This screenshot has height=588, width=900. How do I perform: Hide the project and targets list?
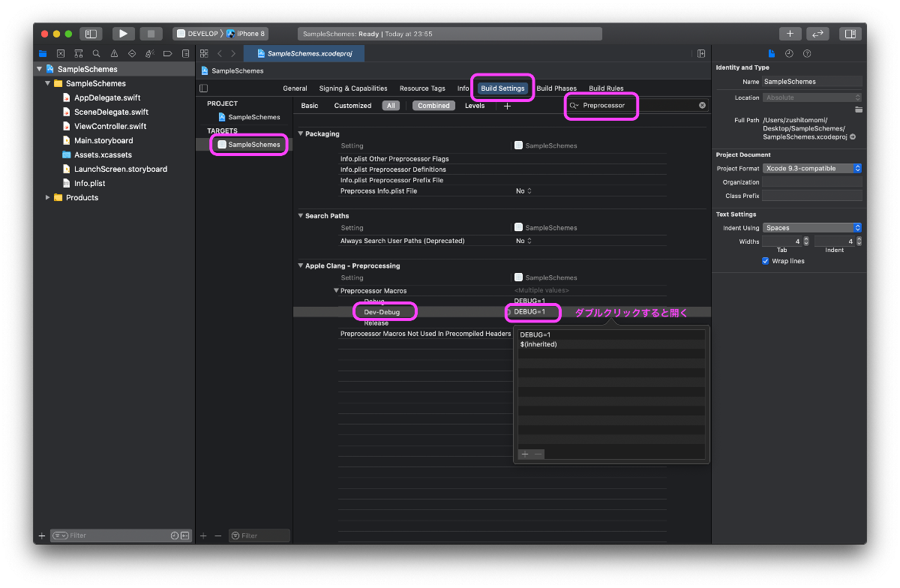(204, 88)
